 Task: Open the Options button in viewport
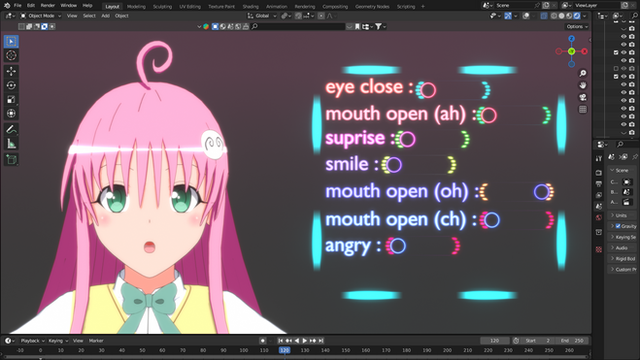577,27
